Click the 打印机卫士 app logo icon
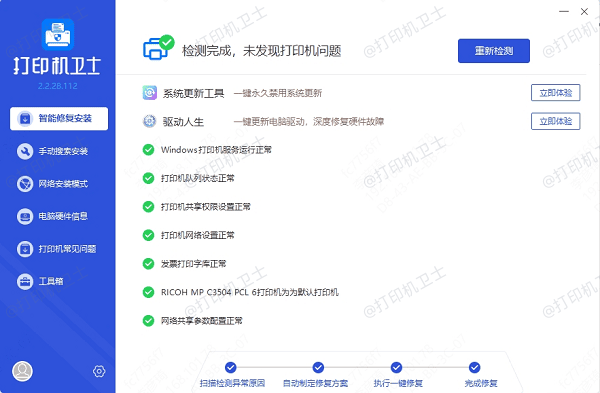Image resolution: width=600 pixels, height=393 pixels. [x=58, y=34]
